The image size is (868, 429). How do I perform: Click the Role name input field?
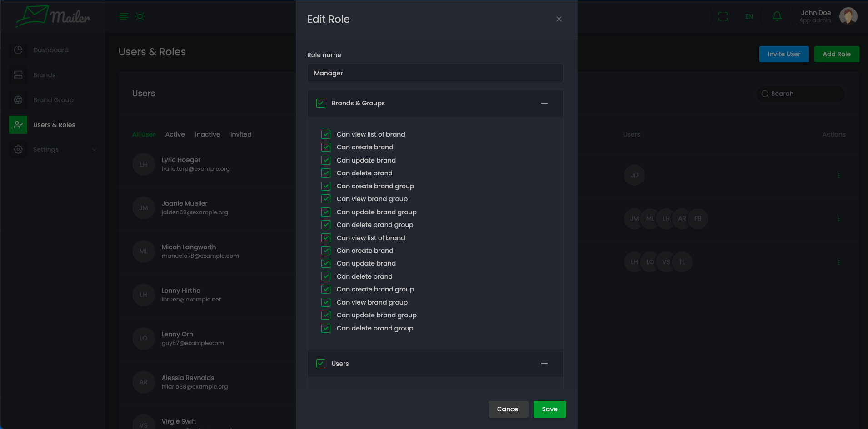point(435,73)
